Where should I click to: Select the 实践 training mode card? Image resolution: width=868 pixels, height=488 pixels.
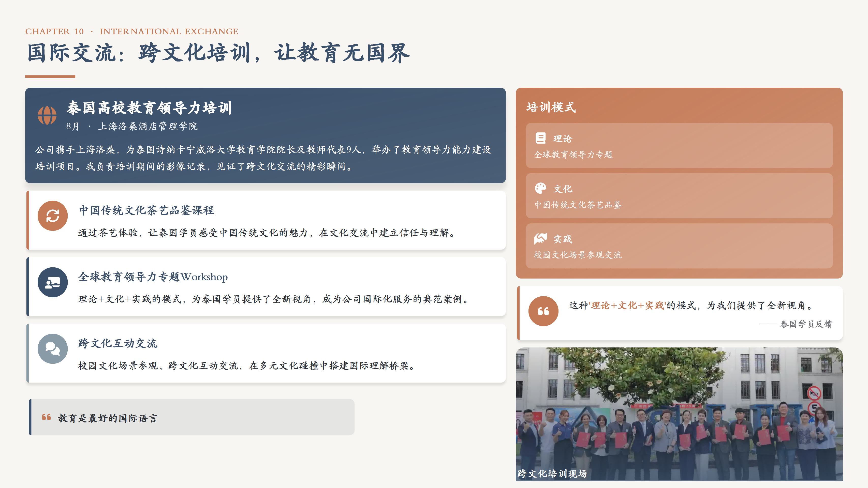coord(679,246)
